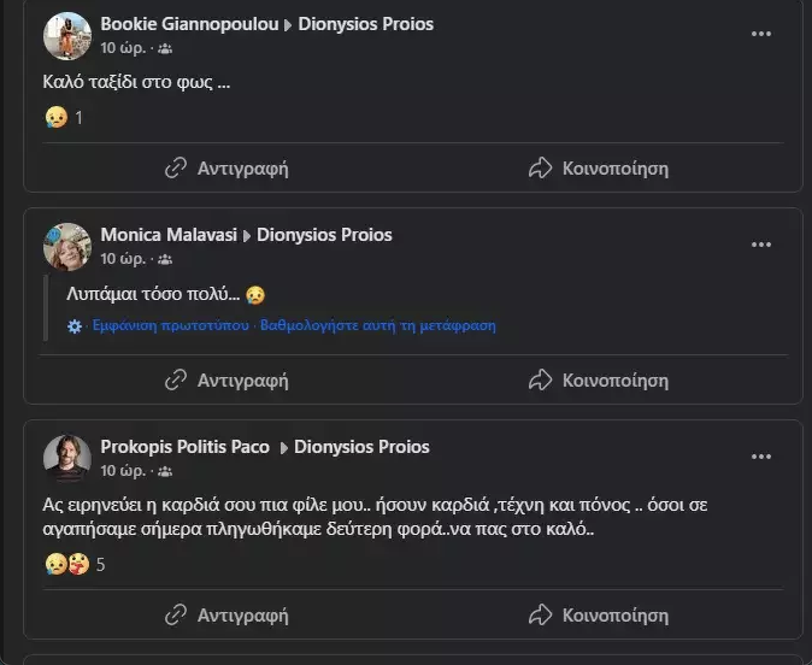Viewport: 812px width, 665px height.
Task: View sad reaction on Bookie's post
Action: pyautogui.click(x=57, y=117)
